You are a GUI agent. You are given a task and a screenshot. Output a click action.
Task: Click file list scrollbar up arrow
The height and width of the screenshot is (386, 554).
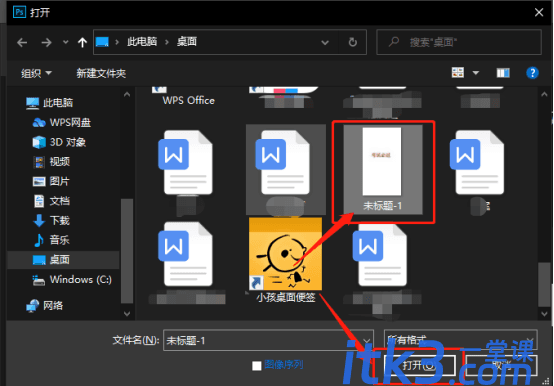[544, 94]
